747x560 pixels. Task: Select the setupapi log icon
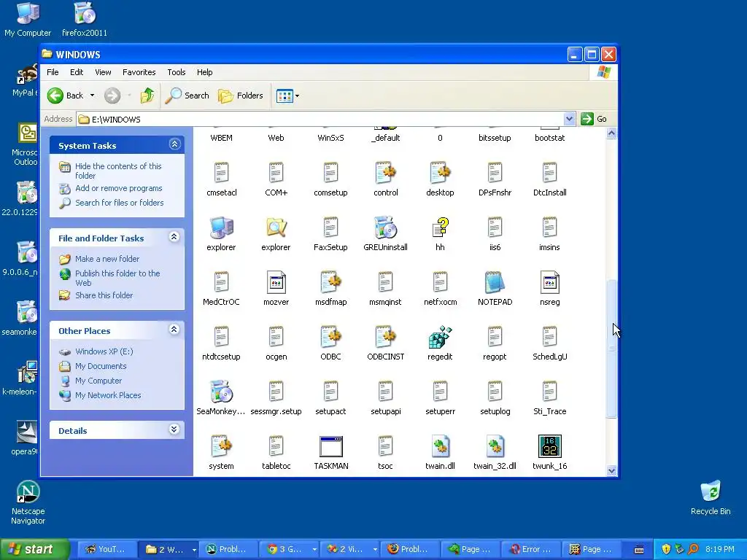(x=385, y=392)
